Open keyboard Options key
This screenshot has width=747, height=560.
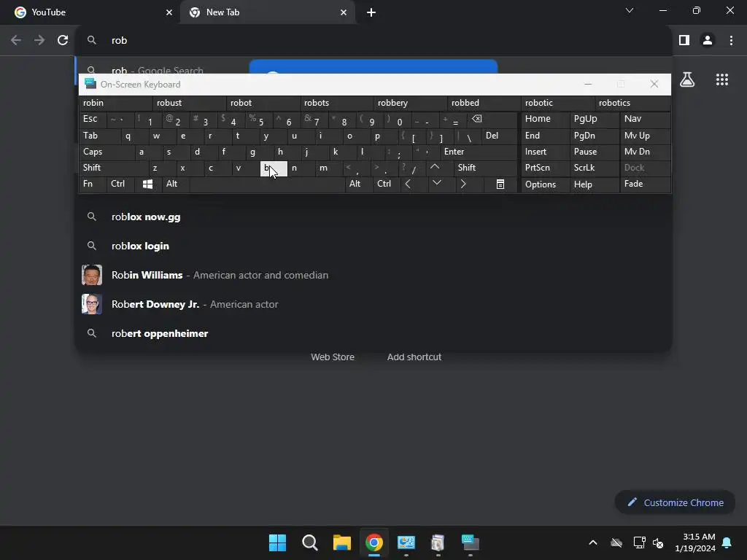(x=546, y=184)
